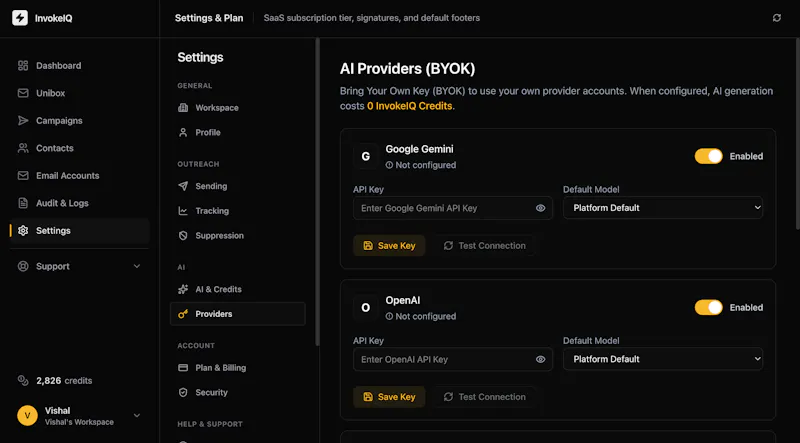Click the 'AI Providers (BYOK)' heading
This screenshot has height=443, width=800.
pyautogui.click(x=408, y=69)
